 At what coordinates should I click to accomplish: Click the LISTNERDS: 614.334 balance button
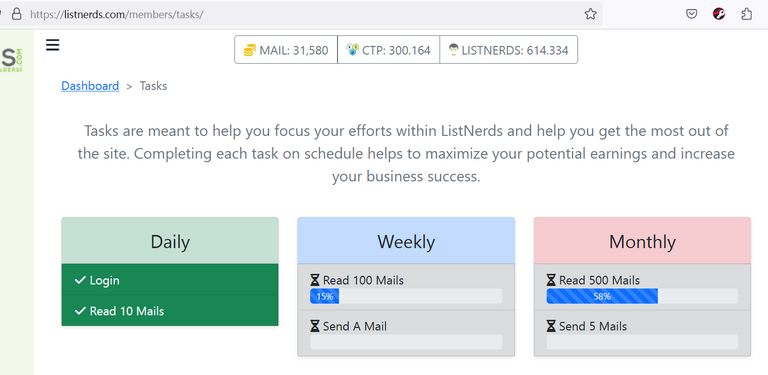(x=508, y=49)
